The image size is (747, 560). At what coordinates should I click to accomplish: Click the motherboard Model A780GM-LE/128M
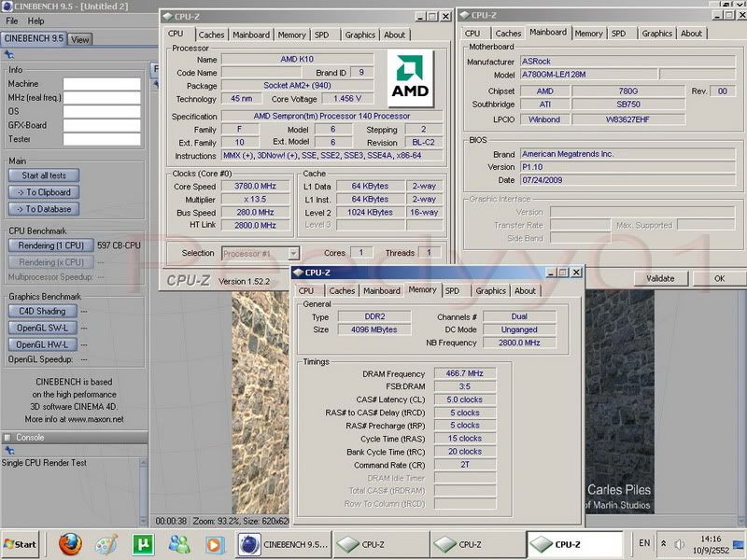(x=589, y=75)
